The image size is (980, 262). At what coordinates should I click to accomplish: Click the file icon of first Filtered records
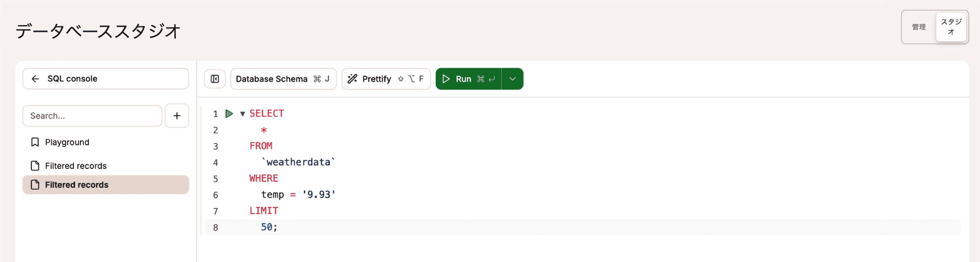point(35,166)
